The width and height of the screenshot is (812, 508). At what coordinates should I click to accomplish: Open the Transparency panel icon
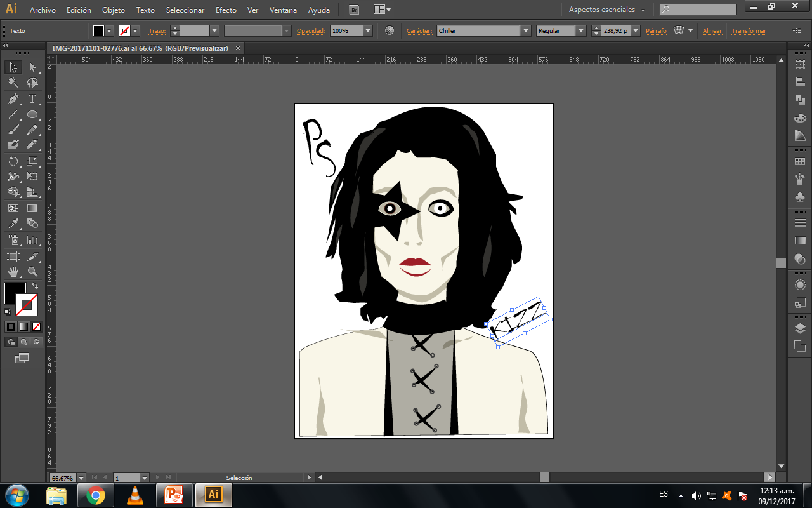(x=800, y=258)
